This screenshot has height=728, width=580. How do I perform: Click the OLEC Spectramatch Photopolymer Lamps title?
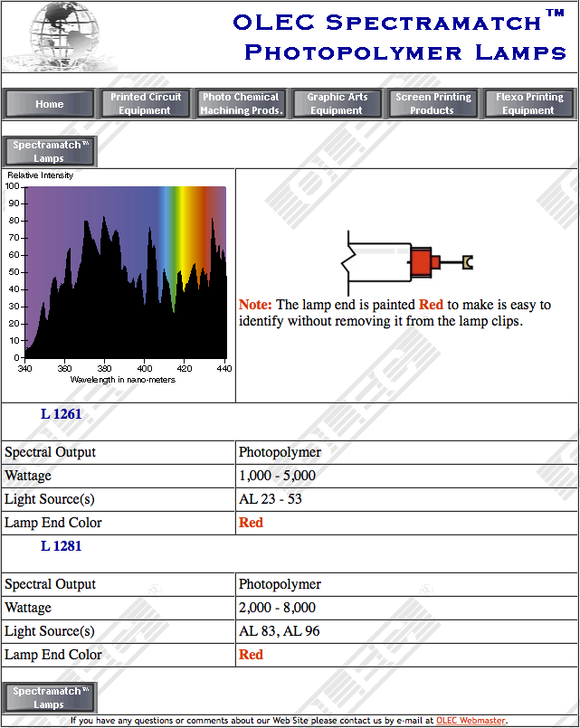click(400, 37)
